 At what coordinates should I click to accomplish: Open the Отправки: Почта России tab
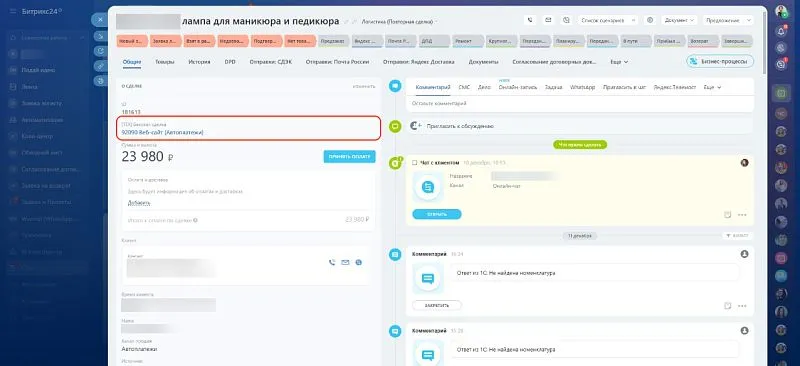[x=337, y=62]
